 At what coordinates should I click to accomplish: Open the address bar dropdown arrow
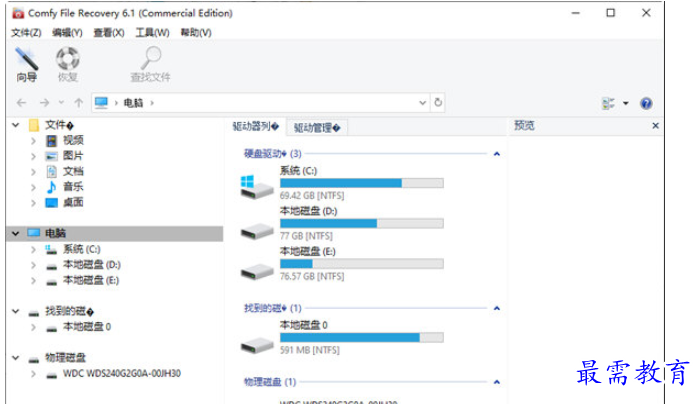coord(422,103)
